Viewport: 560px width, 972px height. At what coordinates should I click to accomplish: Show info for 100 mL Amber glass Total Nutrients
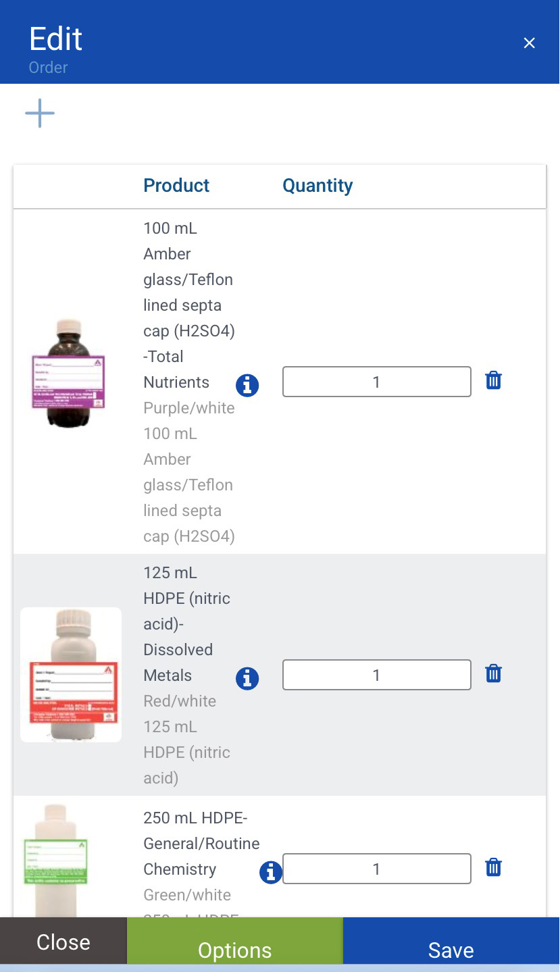click(x=247, y=385)
